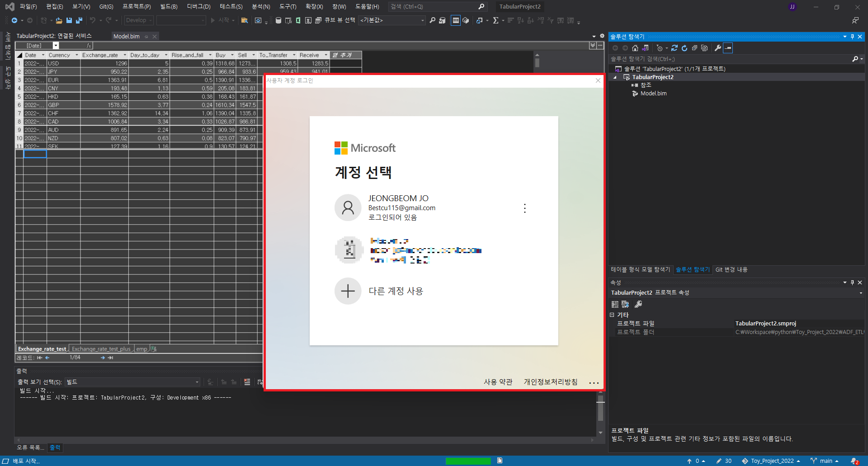Click the clear all output icon
The width and height of the screenshot is (868, 466).
tap(247, 382)
